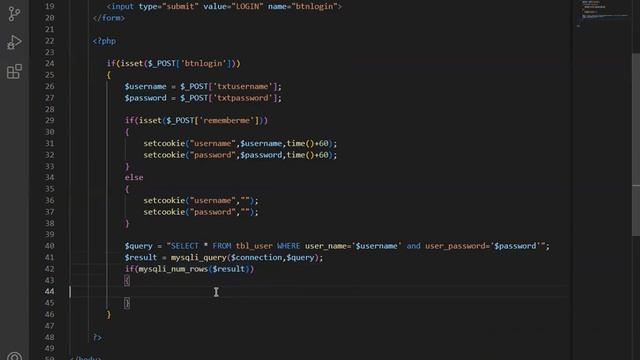640x360 pixels.
Task: Open the Source Control view
Action: [14, 13]
